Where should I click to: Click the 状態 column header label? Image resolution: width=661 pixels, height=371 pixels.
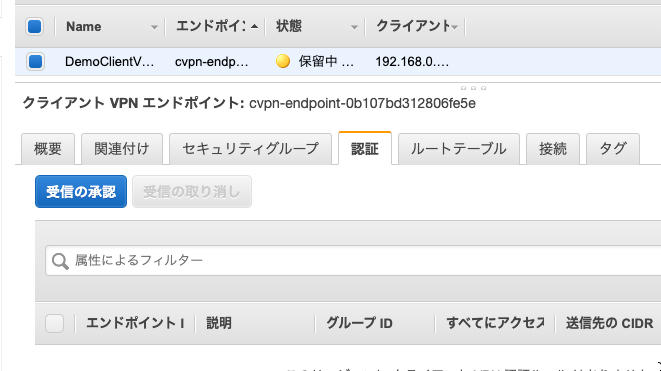tap(289, 26)
